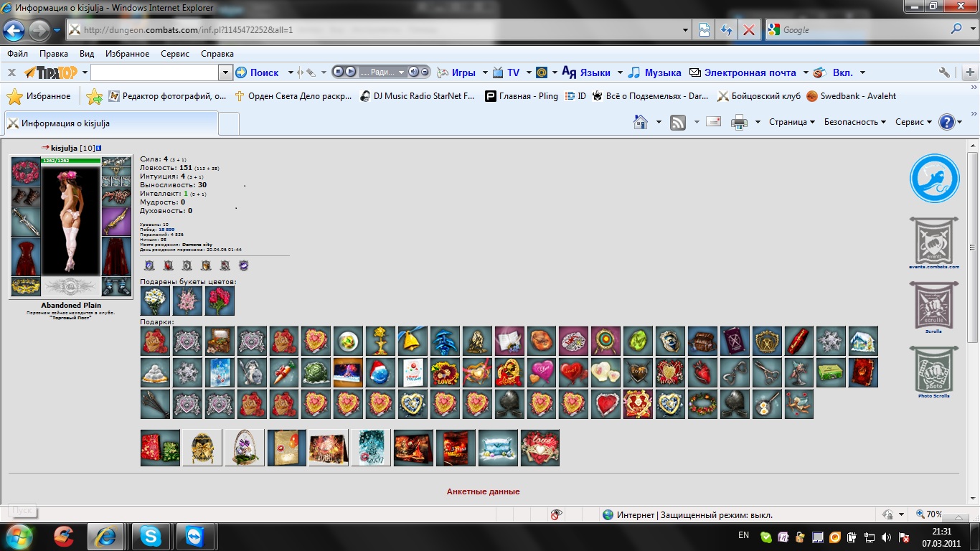Screen dimensions: 980x551
Task: Click the red roses bouquet gift
Action: (220, 301)
